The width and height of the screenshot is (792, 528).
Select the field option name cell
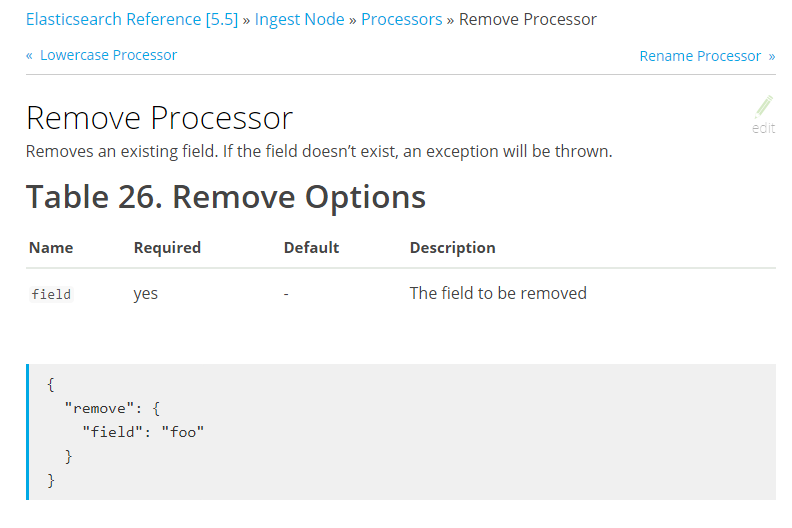(x=51, y=294)
